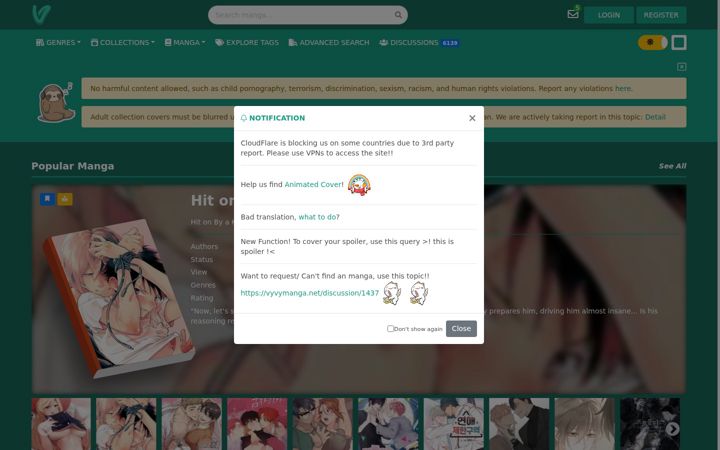Open the second carousel thumbnail with tied hands
720x450 pixels.
tap(126, 424)
